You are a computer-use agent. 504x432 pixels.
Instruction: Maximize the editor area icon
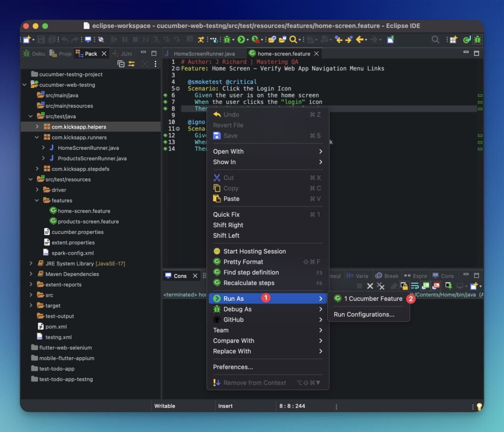tap(476, 53)
